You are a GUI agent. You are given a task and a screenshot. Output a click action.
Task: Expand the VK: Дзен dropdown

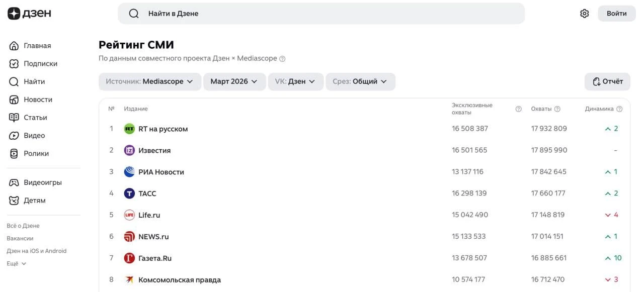pyautogui.click(x=295, y=81)
